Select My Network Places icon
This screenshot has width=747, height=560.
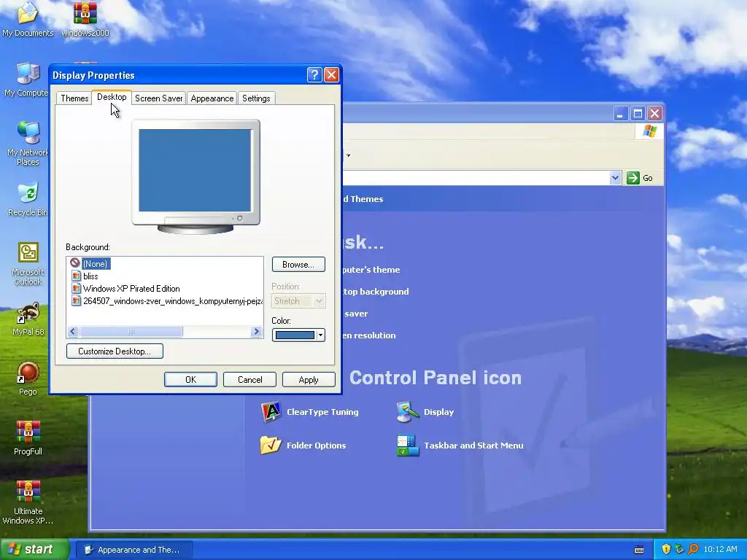[28, 143]
